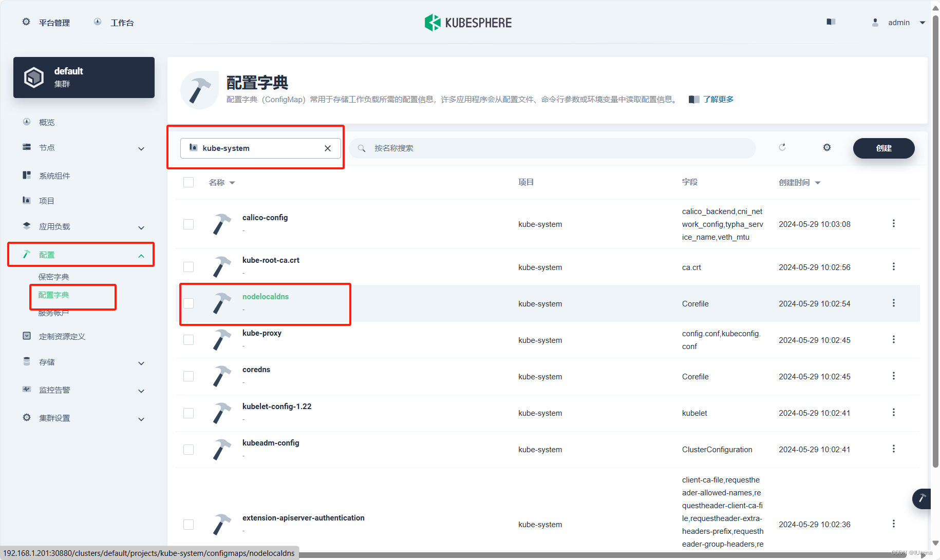
Task: Open more actions for calico-config row
Action: click(894, 223)
